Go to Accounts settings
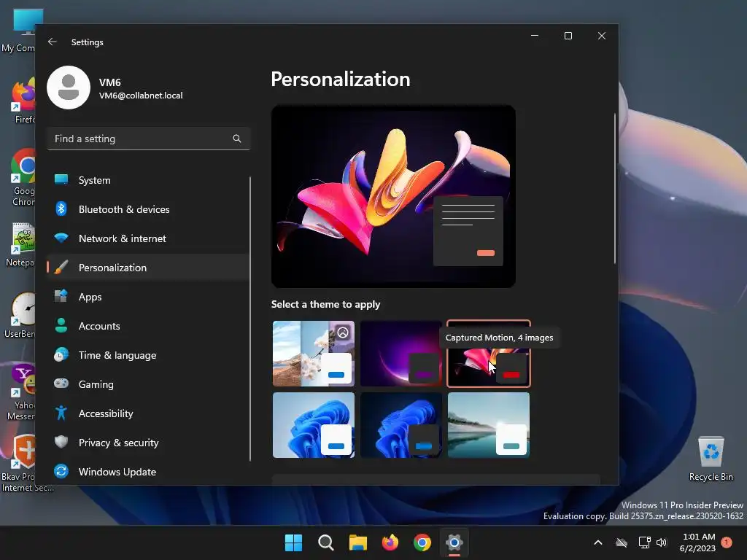Screen dimensions: 747x560 pos(147,326)
